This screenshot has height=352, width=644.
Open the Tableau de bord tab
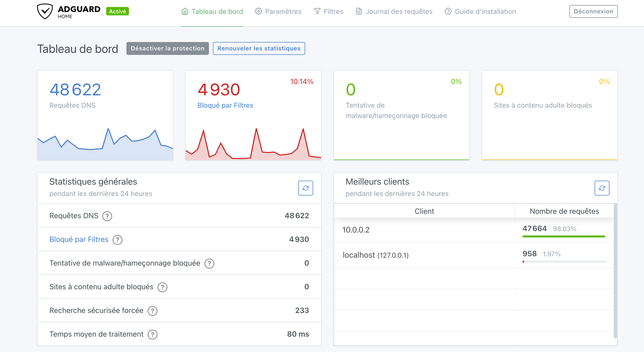pyautogui.click(x=212, y=12)
